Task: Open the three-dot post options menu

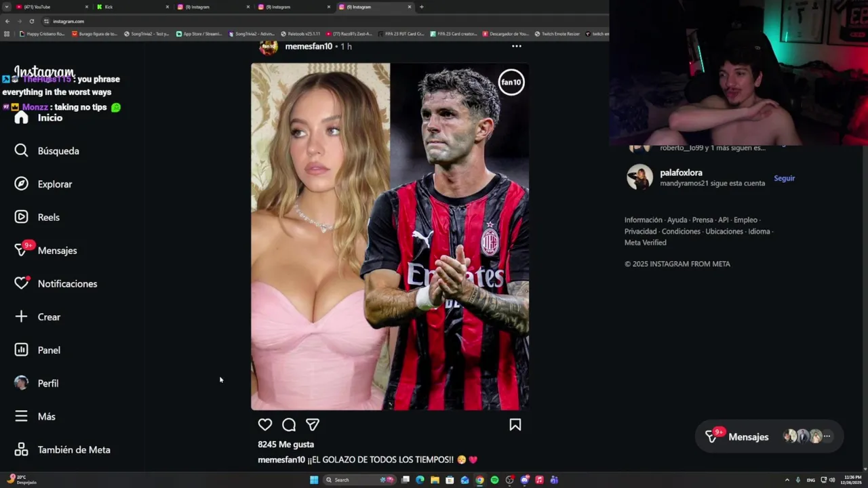Action: click(517, 46)
